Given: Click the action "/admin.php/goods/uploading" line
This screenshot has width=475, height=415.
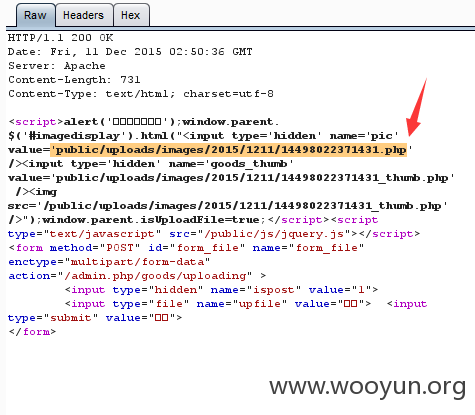Looking at the screenshot, I should 137,276.
